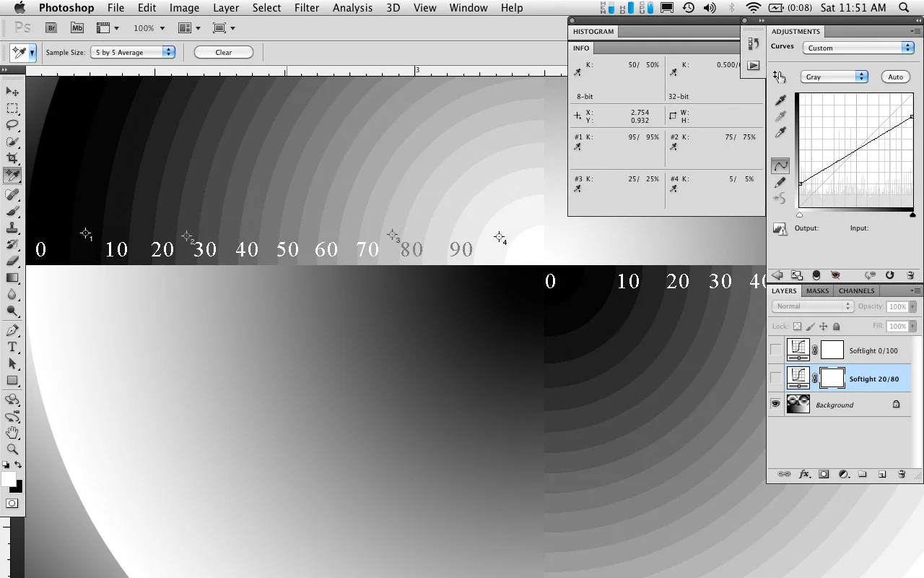The height and width of the screenshot is (578, 924).
Task: Pick the on-image adjustment tool in Curves
Action: [780, 77]
